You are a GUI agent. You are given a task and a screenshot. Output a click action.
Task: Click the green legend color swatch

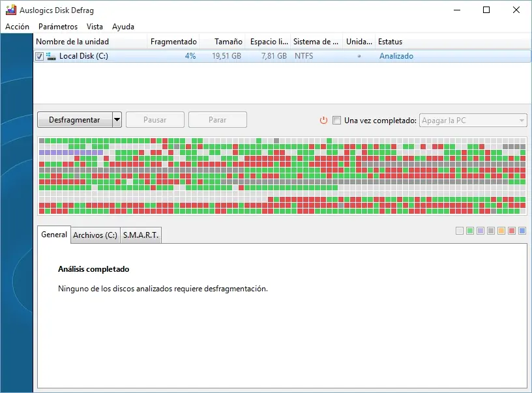pos(470,231)
